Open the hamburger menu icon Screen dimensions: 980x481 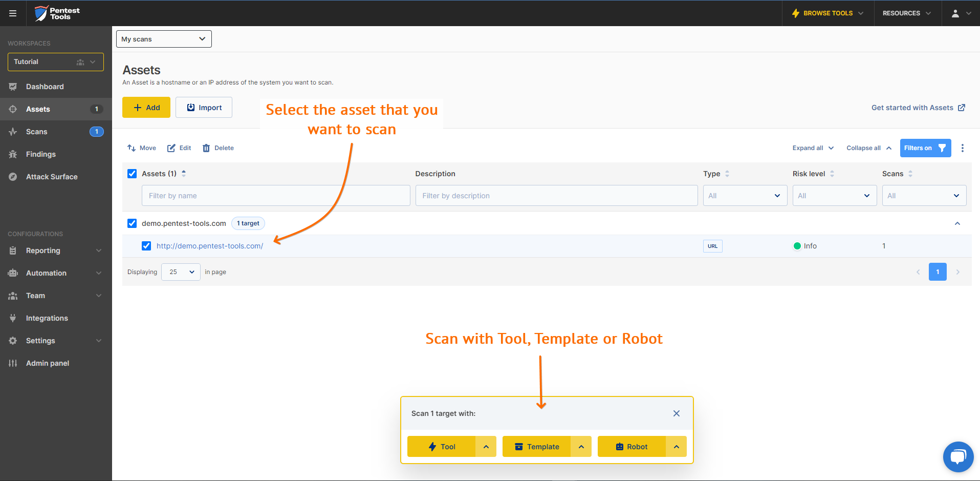[x=13, y=13]
